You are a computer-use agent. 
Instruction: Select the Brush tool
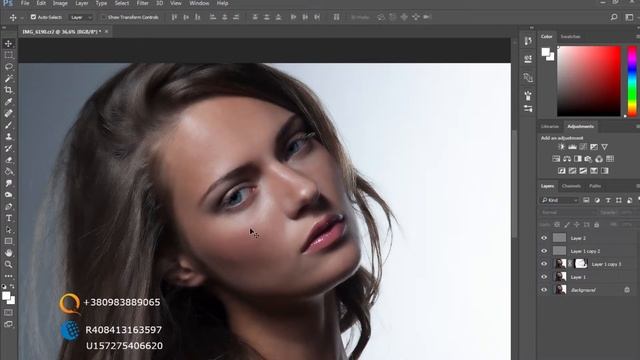pyautogui.click(x=8, y=125)
